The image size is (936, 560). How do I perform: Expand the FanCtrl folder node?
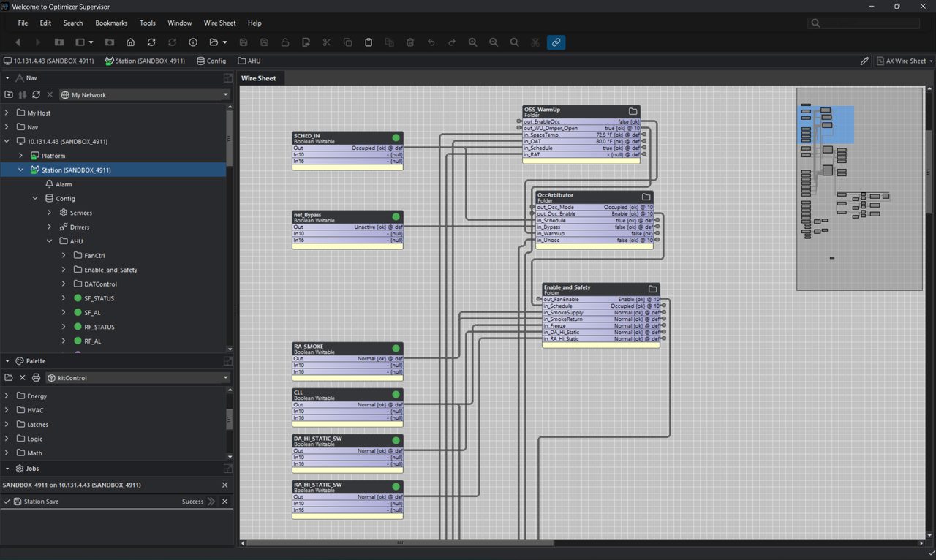64,255
